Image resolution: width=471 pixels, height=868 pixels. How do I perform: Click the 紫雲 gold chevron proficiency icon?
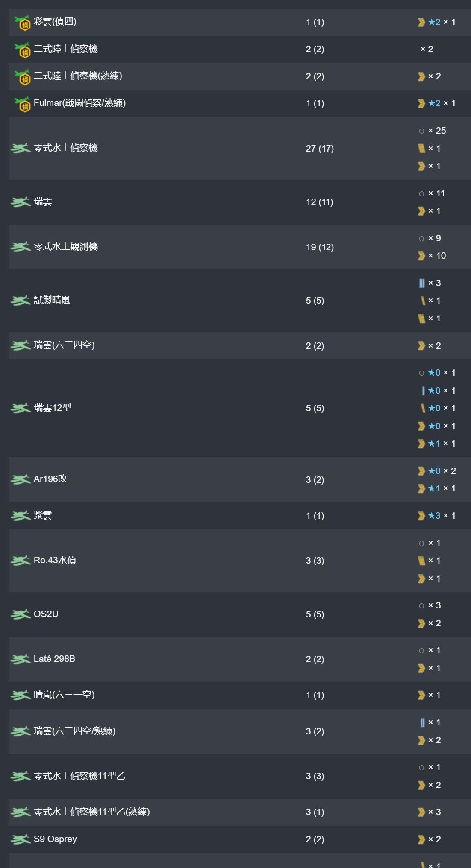pos(421,516)
